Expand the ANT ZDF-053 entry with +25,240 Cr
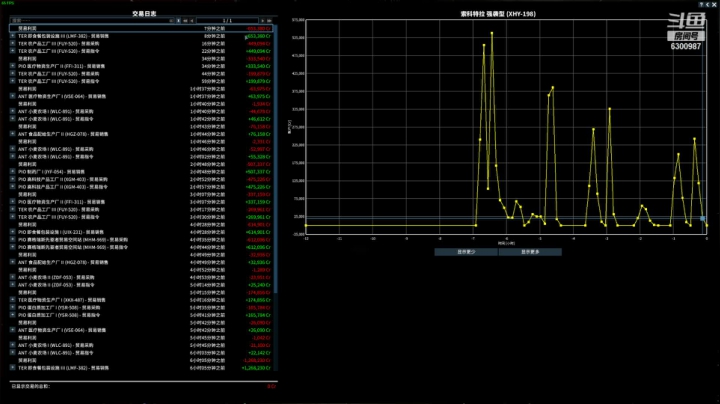Image resolution: width=720 pixels, height=404 pixels. [13, 285]
